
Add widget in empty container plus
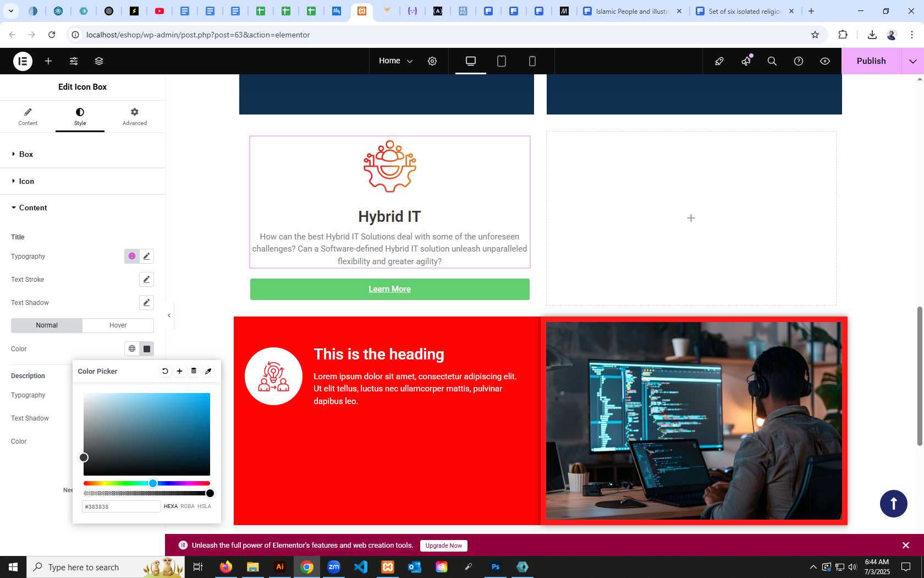(x=691, y=218)
